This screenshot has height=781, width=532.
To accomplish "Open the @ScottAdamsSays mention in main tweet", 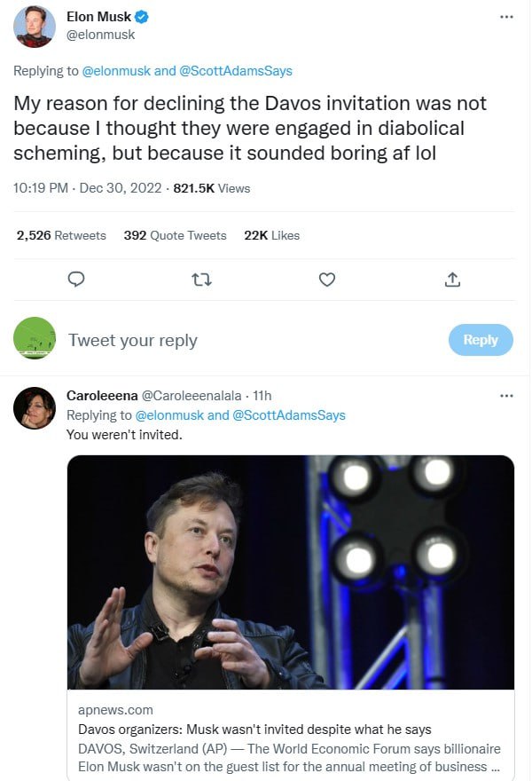I will pos(236,71).
